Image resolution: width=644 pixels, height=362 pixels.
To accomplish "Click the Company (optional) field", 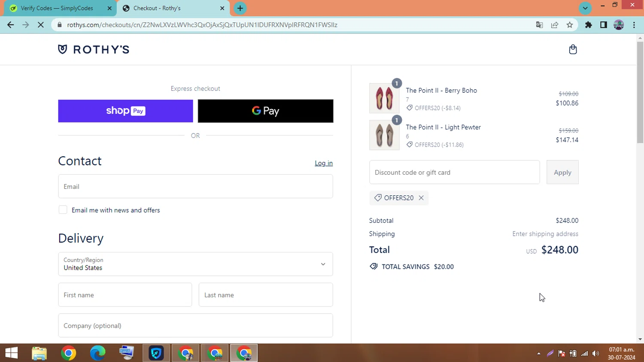I will pos(195,325).
